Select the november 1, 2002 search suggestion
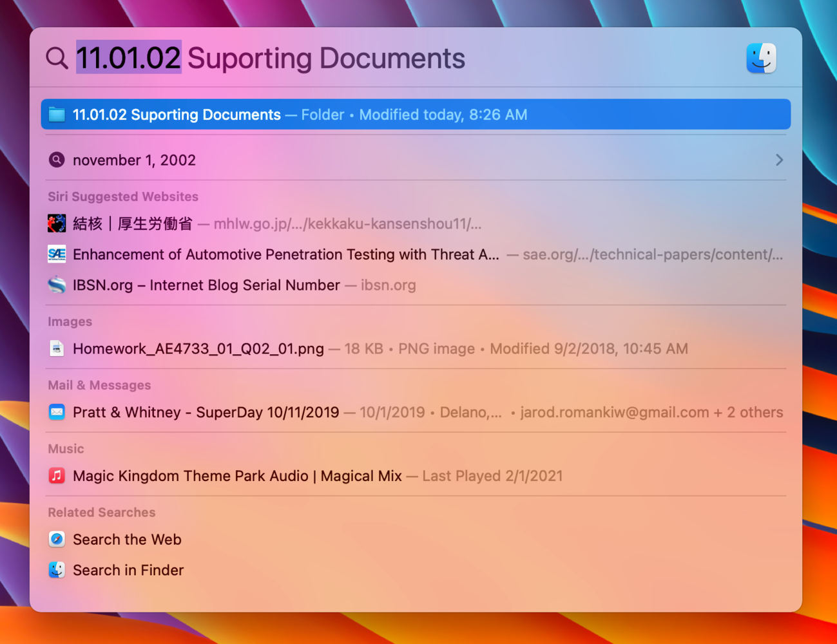 (416, 160)
